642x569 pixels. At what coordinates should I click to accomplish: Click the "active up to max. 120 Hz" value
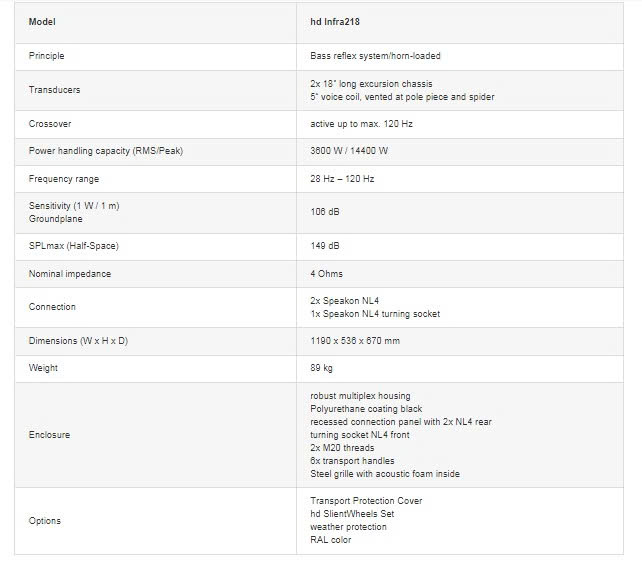tap(364, 124)
